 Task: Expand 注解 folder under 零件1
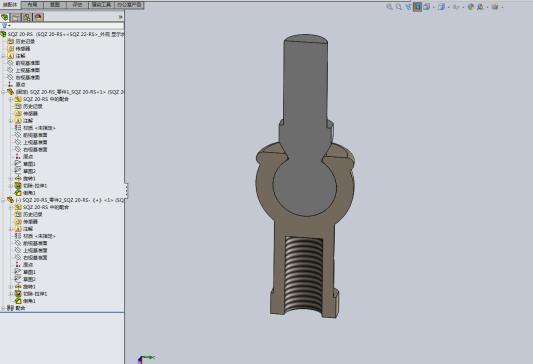click(x=11, y=121)
